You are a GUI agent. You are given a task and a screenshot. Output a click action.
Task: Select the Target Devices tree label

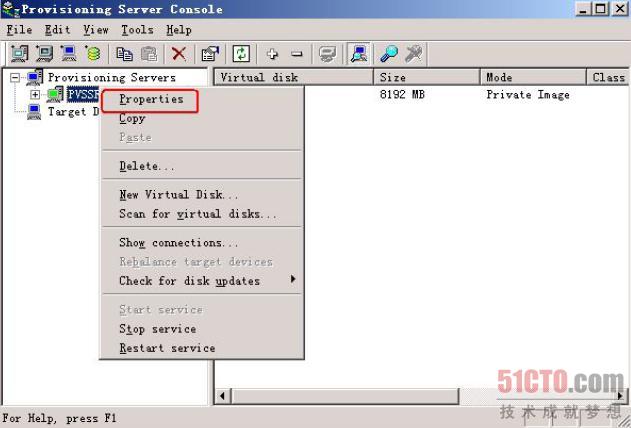73,112
